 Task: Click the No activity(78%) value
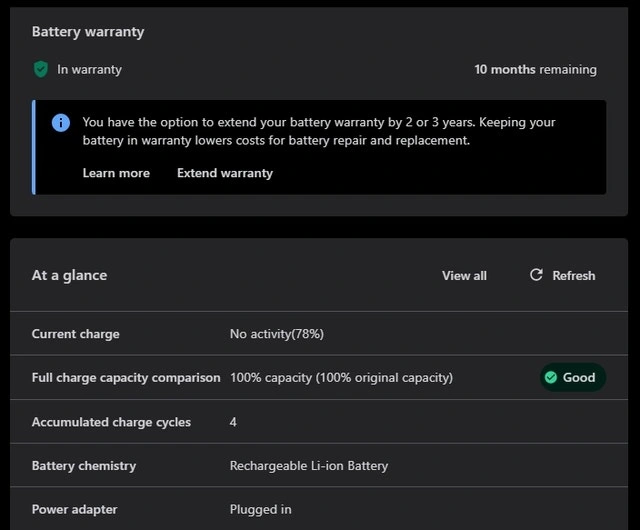coord(277,334)
